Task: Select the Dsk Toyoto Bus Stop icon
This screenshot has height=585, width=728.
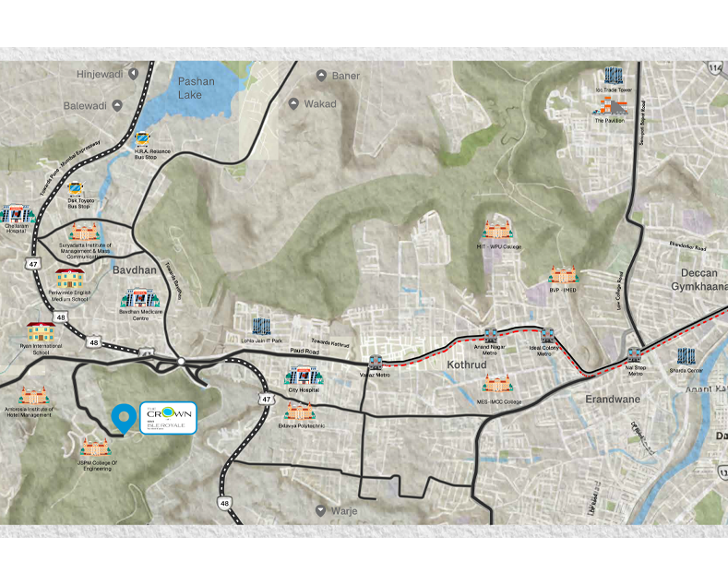Action: 77,190
